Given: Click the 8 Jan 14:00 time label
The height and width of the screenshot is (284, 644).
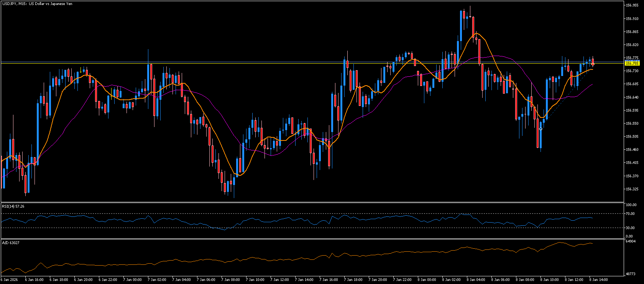Looking at the screenshot, I should (600, 280).
